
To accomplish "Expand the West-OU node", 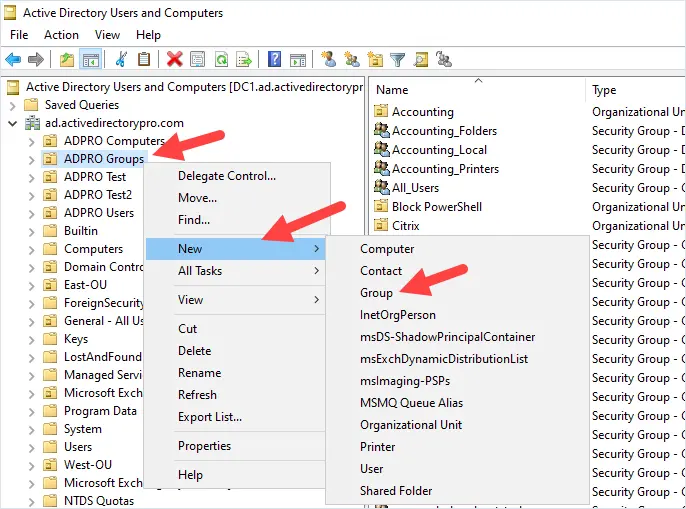I will [32, 465].
